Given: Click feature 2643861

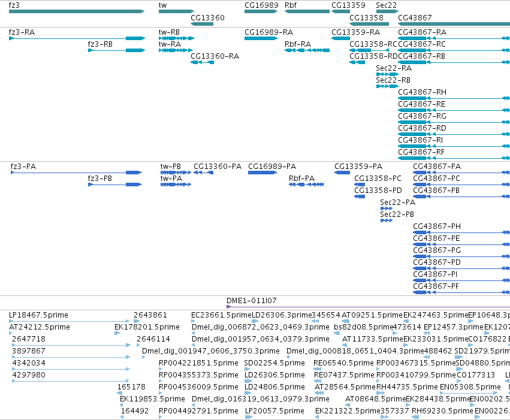Looking at the screenshot, I should pos(137,321).
